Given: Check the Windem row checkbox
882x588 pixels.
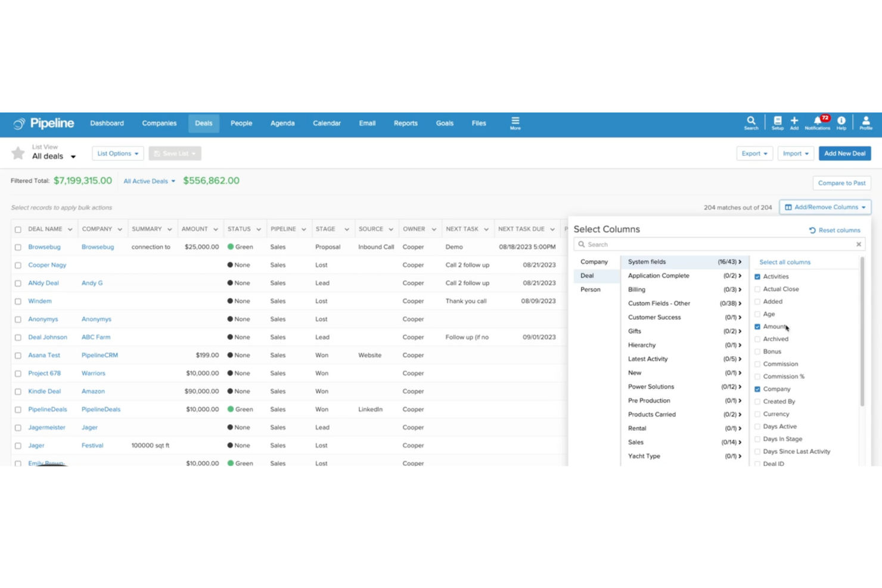Looking at the screenshot, I should [x=18, y=301].
